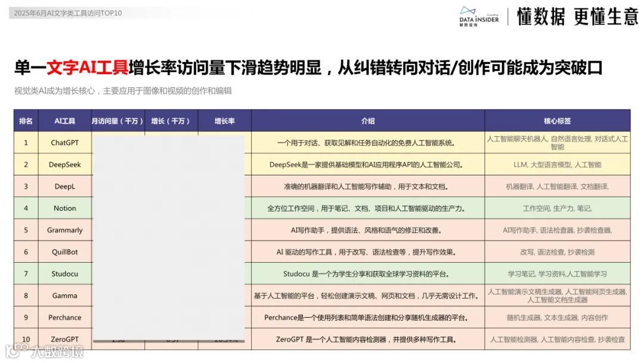Screen dimensions: 644x363
Task: Click the 学习笔记, 学习资料 tags cell
Action: (558, 273)
